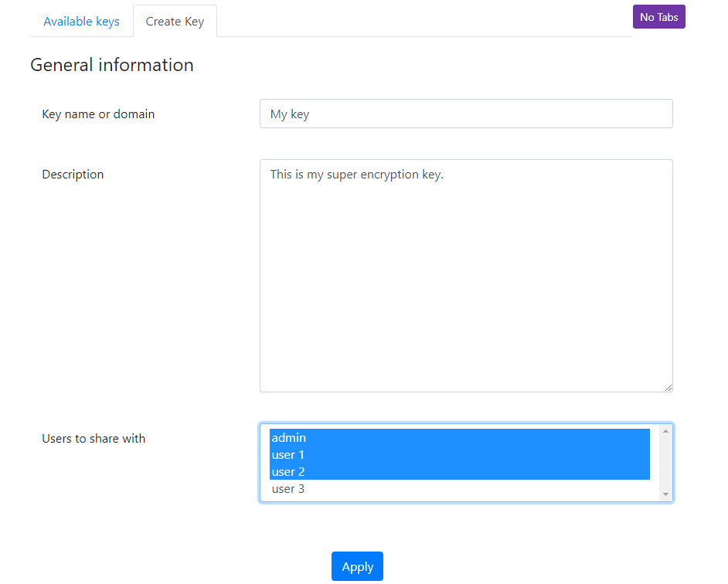728x584 pixels.
Task: Click the Key name or domain label
Action: (98, 114)
